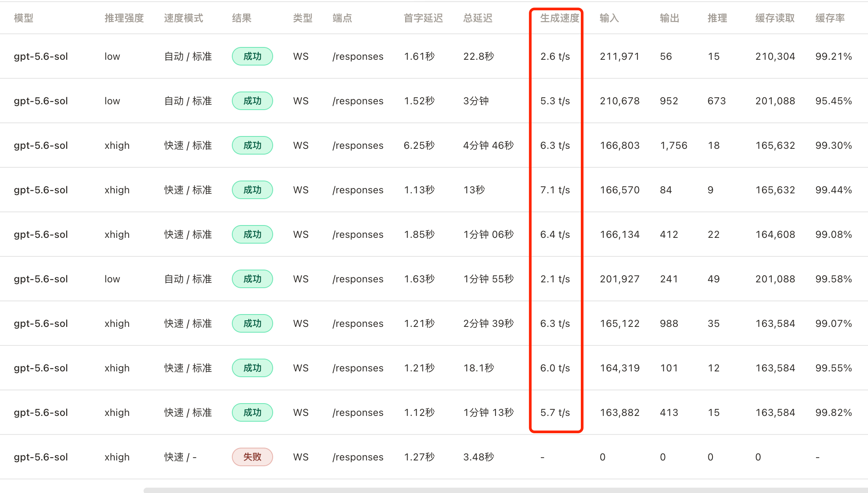Image resolution: width=868 pixels, height=493 pixels.
Task: Click the 缓存读取 column header
Action: [775, 18]
